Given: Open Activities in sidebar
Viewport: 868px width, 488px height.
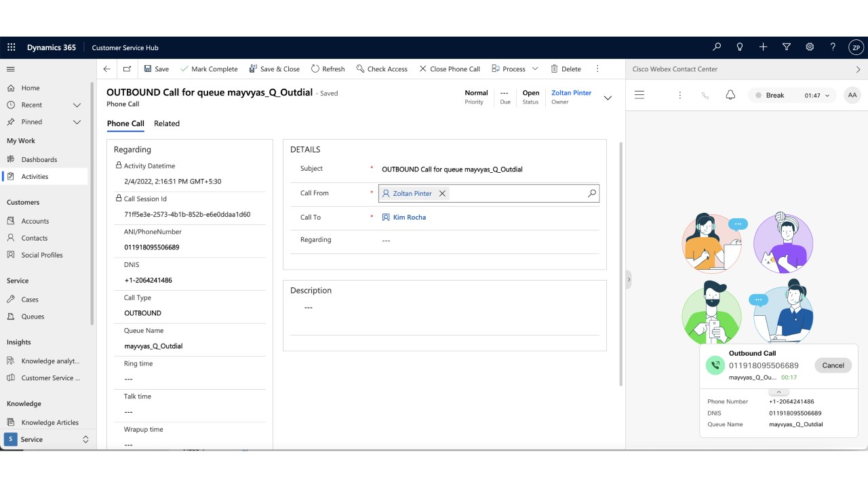Looking at the screenshot, I should (45, 176).
